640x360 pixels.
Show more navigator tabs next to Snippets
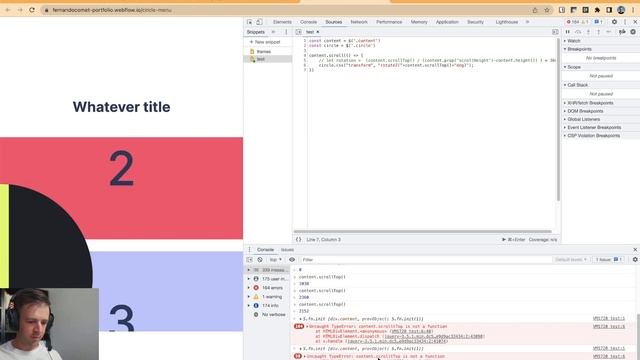coord(273,32)
